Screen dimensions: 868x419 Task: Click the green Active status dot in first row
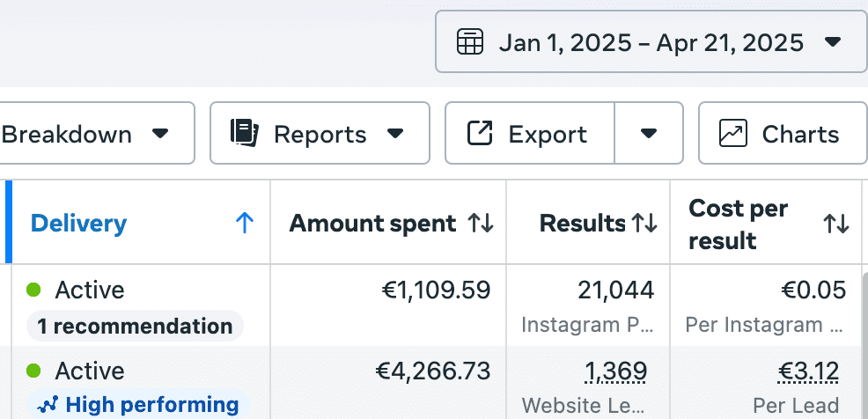pyautogui.click(x=34, y=290)
